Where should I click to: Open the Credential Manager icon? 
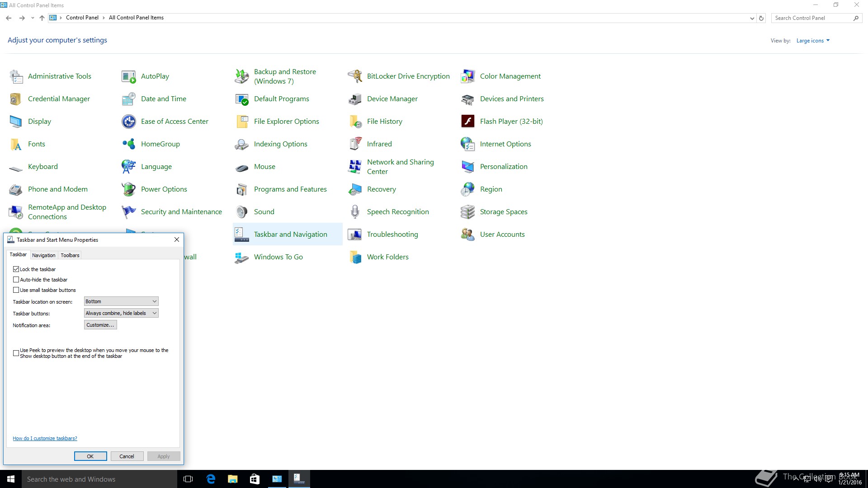coord(16,99)
